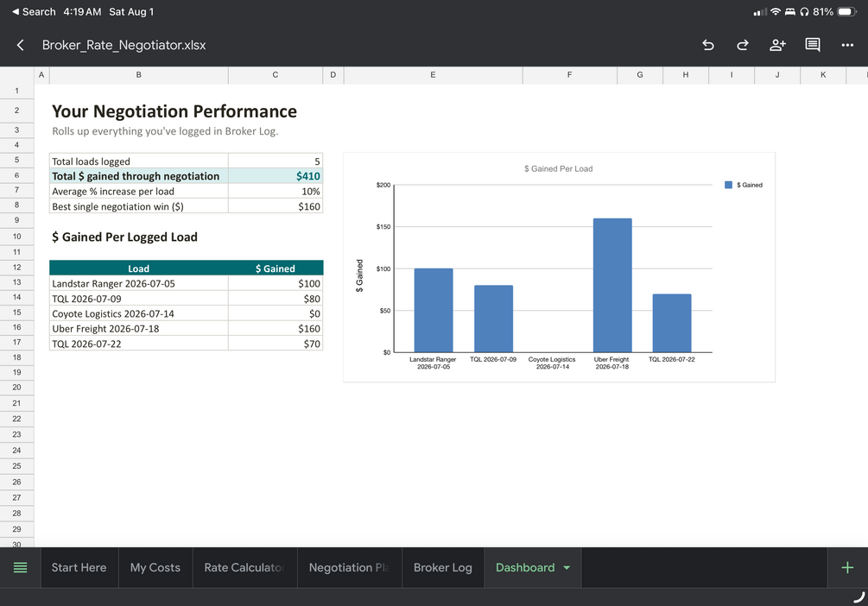Select the $410 total gained cell

tap(276, 176)
